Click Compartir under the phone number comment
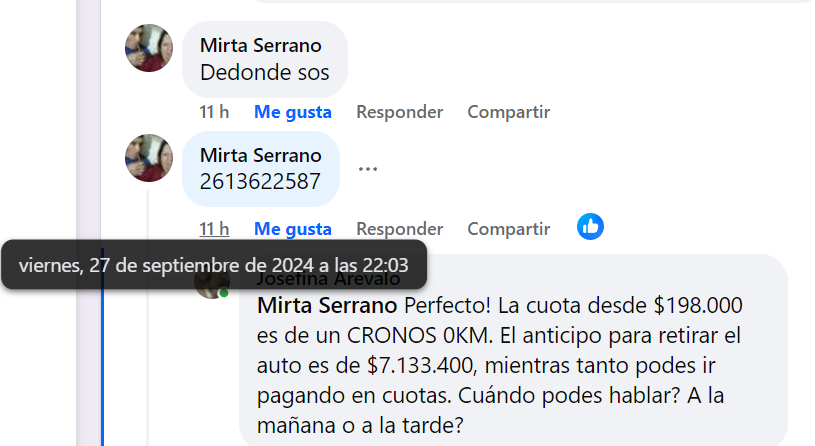 point(508,229)
